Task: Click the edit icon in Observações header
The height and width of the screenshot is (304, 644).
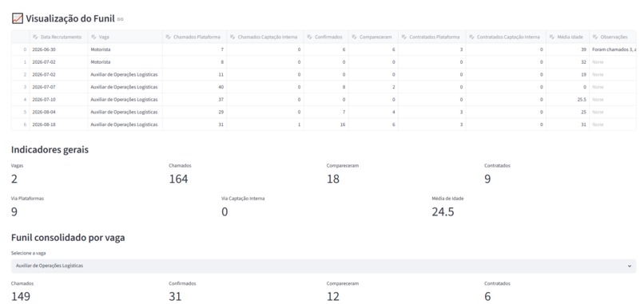Action: (595, 37)
